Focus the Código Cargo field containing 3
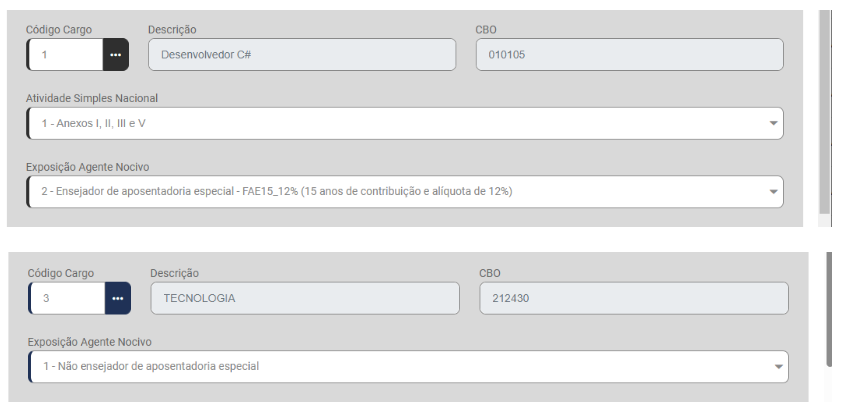The width and height of the screenshot is (845, 410). [x=68, y=298]
